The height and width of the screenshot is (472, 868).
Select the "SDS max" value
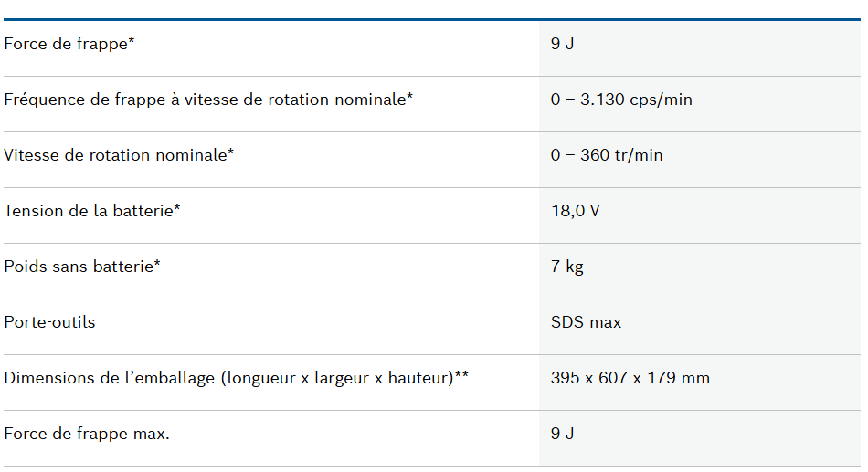pyautogui.click(x=586, y=322)
